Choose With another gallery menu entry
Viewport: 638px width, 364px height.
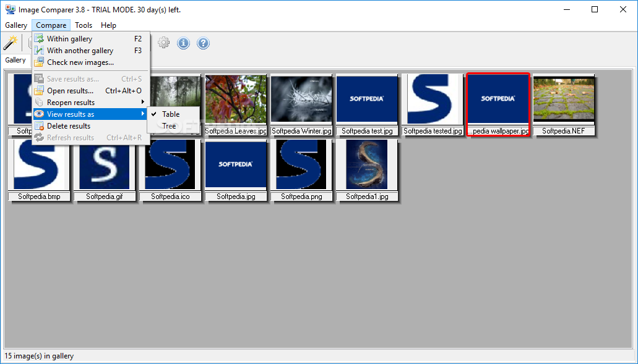91,51
